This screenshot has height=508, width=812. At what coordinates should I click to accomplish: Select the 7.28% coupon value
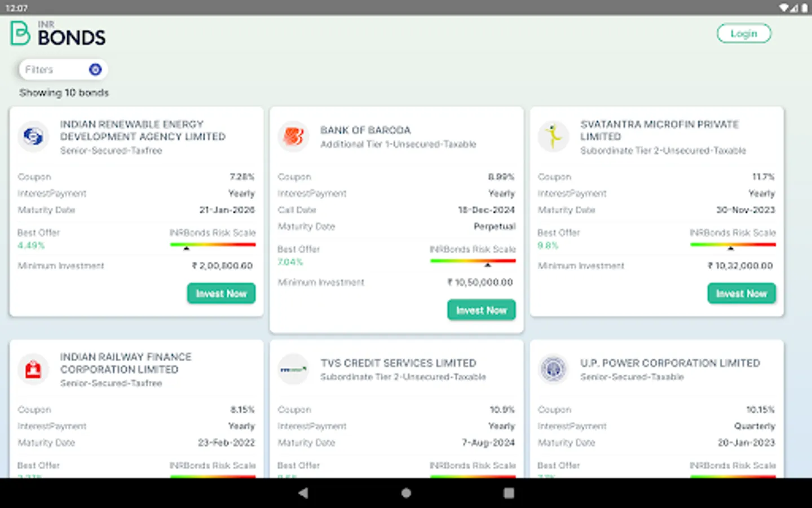tap(242, 177)
